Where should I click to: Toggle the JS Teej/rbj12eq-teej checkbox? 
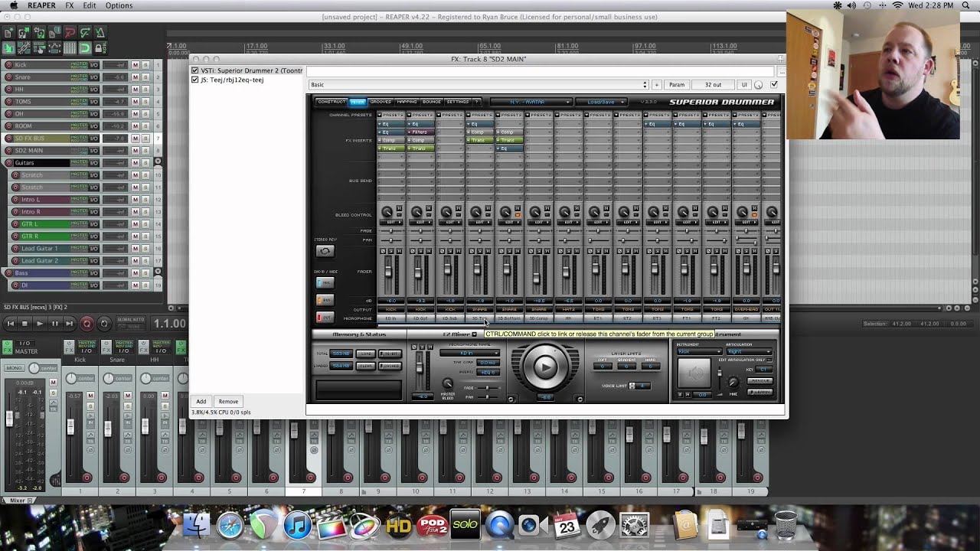pos(194,80)
